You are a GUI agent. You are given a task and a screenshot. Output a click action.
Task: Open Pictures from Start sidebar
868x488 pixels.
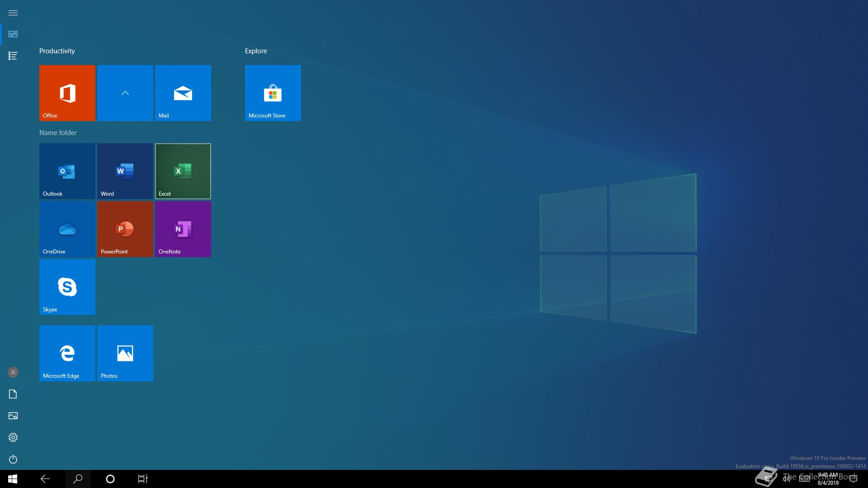[13, 416]
